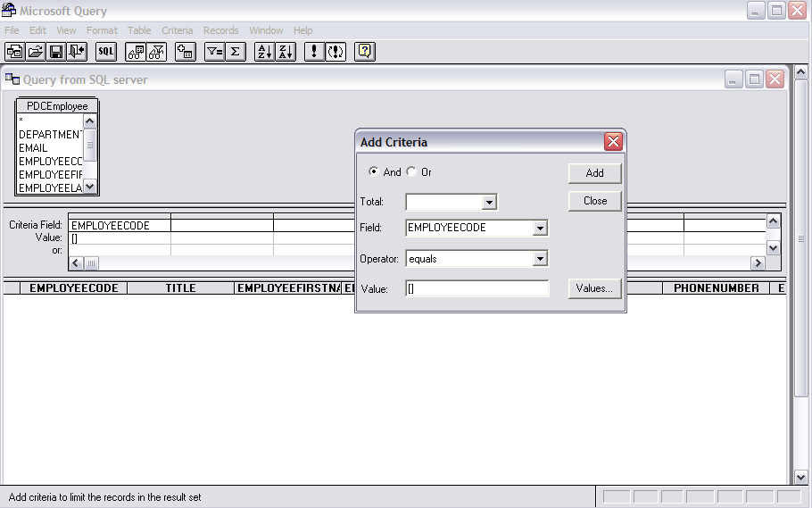
Task: Select DEPARTMENT field in PDCEmployee table
Action: point(50,134)
